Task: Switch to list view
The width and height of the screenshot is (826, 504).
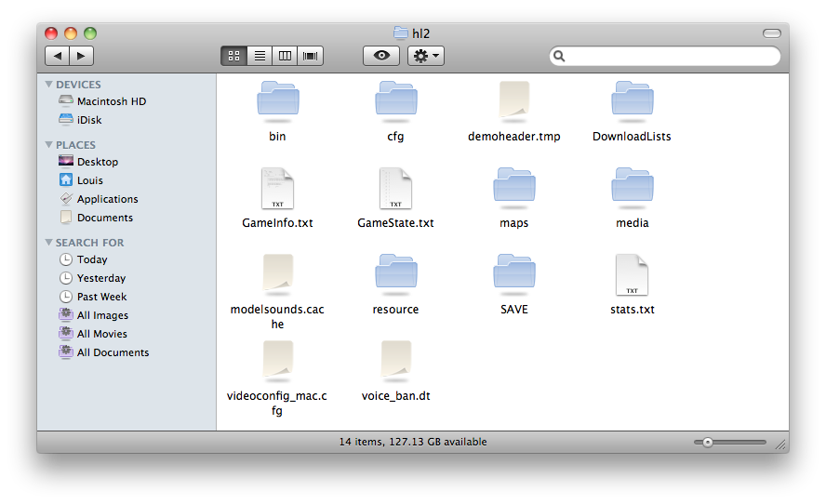Action: pos(260,56)
